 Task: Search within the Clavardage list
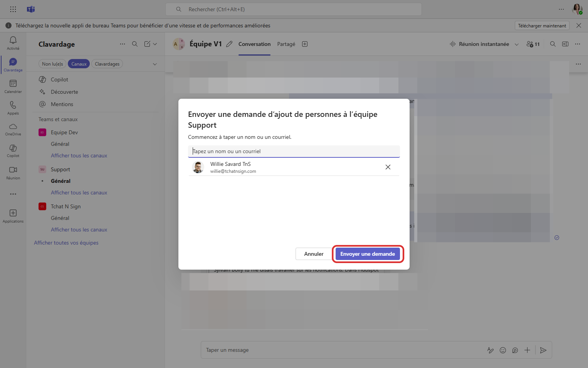(x=135, y=44)
